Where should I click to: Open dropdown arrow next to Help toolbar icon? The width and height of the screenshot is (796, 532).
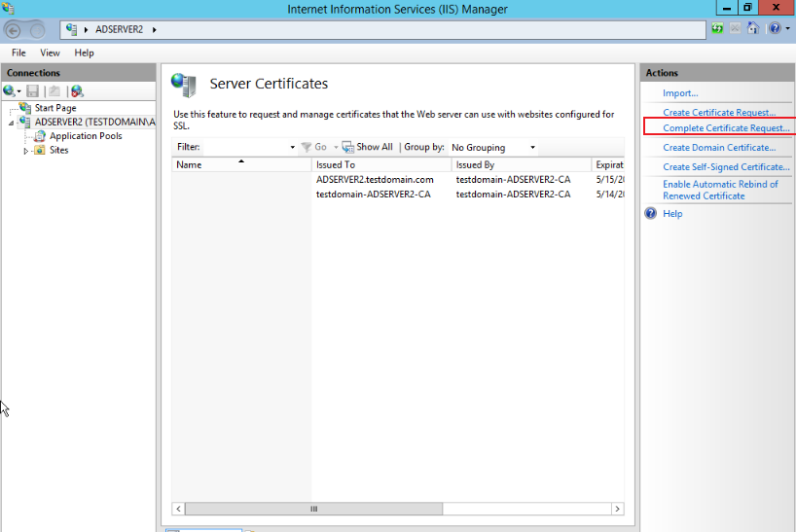[788, 29]
